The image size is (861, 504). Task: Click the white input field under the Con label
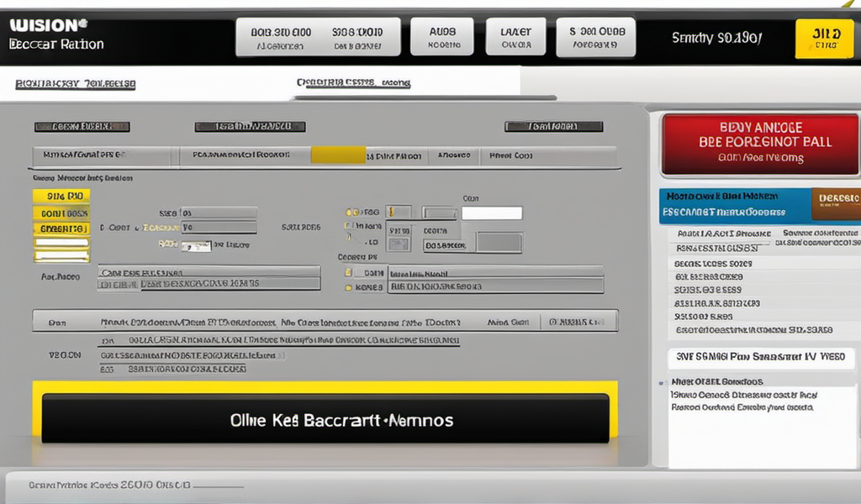[x=492, y=213]
